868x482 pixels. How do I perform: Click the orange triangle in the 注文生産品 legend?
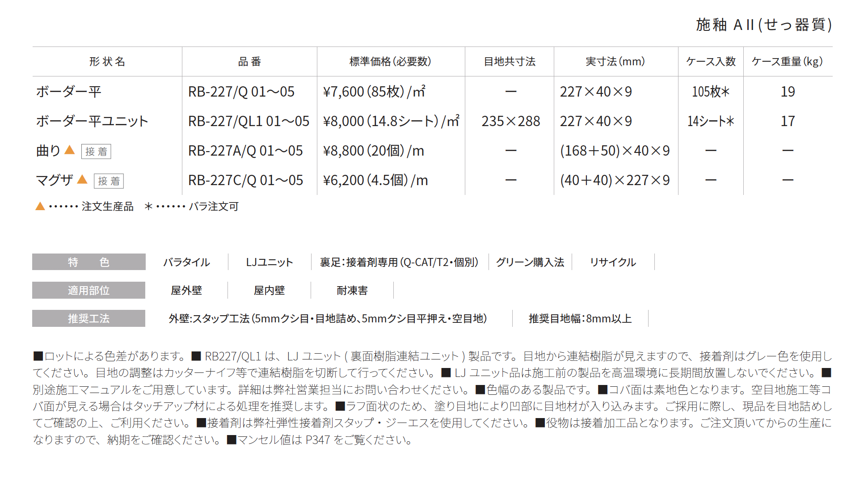coord(40,206)
